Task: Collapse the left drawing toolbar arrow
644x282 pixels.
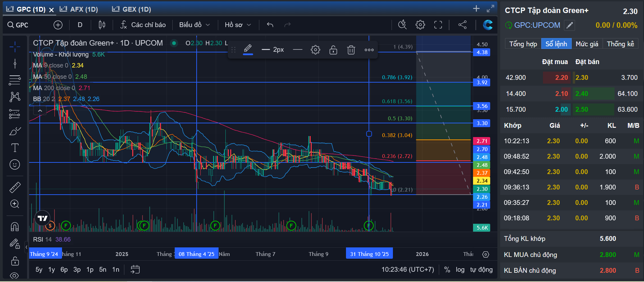Action: point(26,247)
